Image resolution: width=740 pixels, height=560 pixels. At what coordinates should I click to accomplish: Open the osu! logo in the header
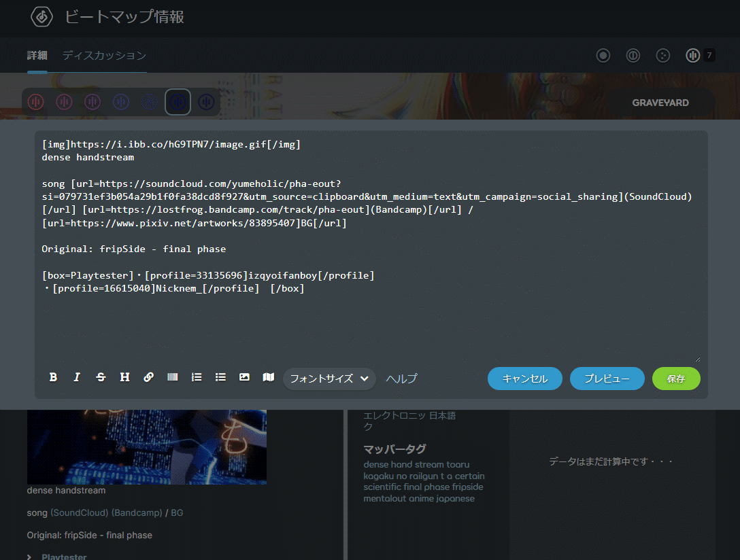pos(41,16)
